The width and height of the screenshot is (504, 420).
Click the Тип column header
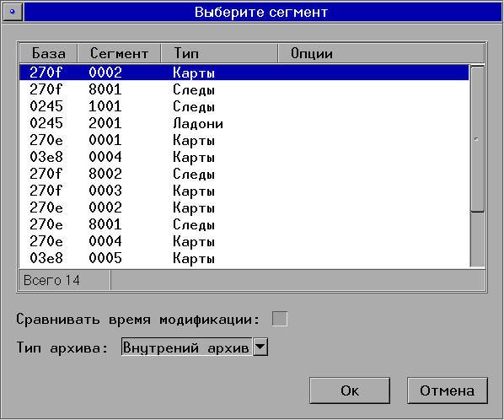point(219,53)
